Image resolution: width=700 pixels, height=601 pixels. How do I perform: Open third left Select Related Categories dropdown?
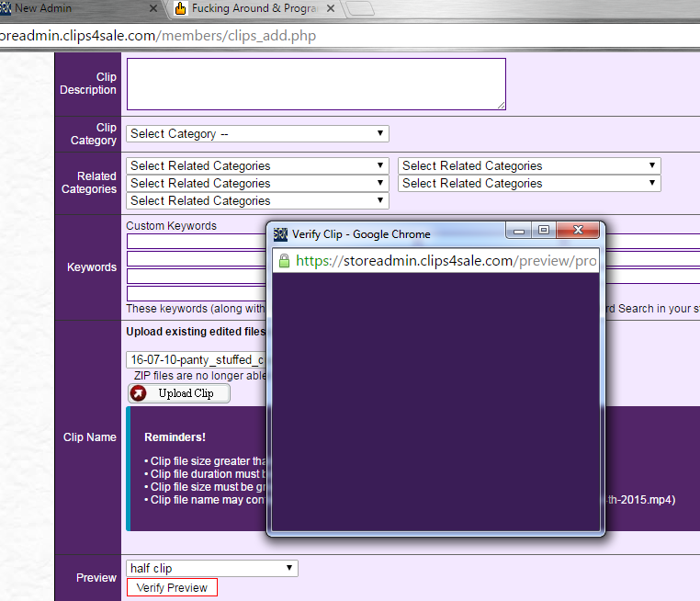tap(257, 200)
